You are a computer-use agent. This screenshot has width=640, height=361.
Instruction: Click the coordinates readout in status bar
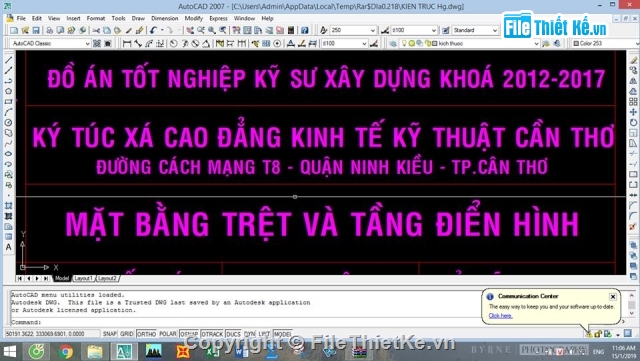[x=52, y=334]
